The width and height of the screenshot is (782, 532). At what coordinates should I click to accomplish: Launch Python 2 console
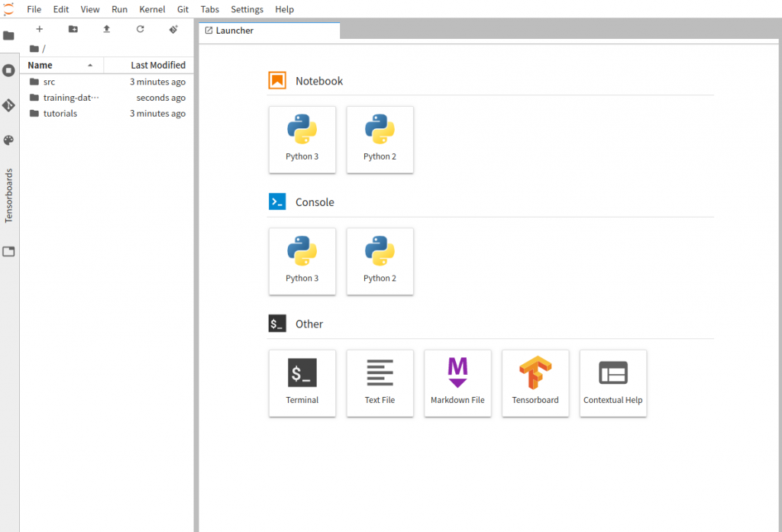point(380,261)
